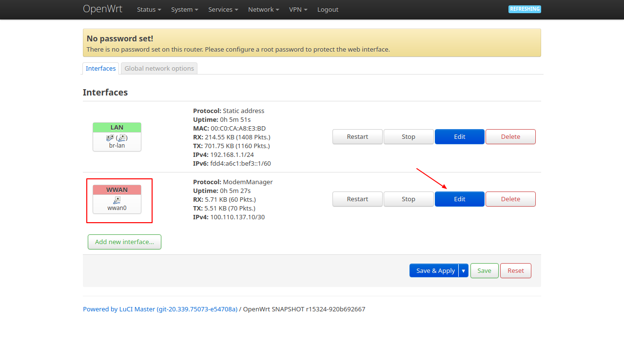The height and width of the screenshot is (364, 624).
Task: Open the Save & Apply dropdown arrow
Action: (464, 271)
